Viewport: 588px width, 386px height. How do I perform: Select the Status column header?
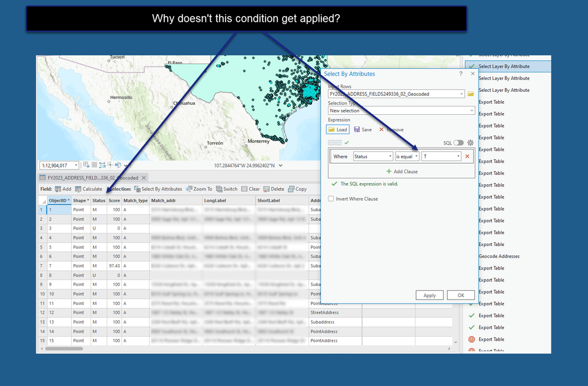pos(99,201)
